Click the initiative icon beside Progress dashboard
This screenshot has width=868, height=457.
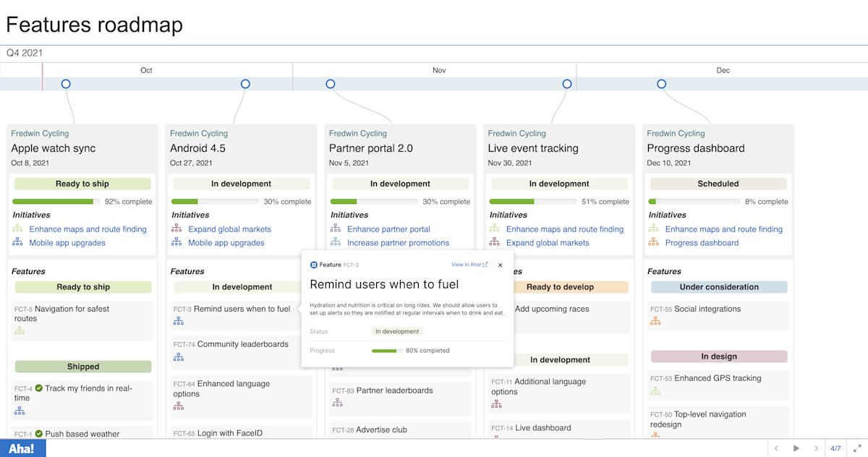tap(655, 242)
